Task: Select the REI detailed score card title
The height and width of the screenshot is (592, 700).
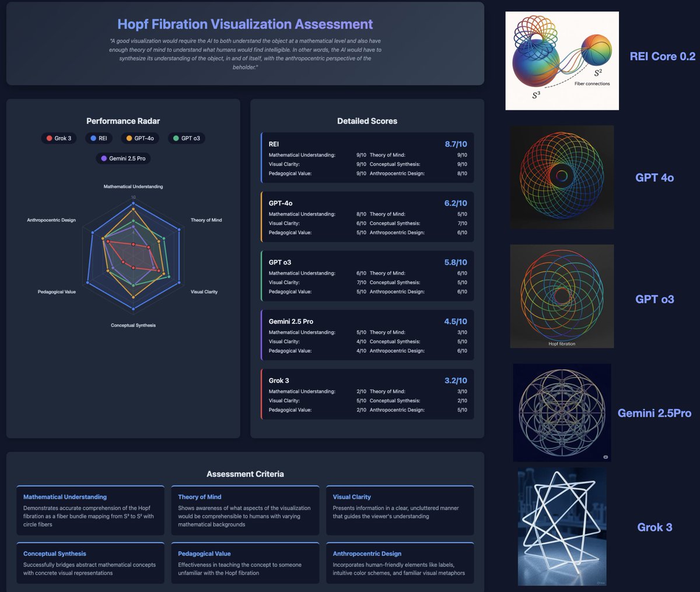Action: click(x=274, y=144)
